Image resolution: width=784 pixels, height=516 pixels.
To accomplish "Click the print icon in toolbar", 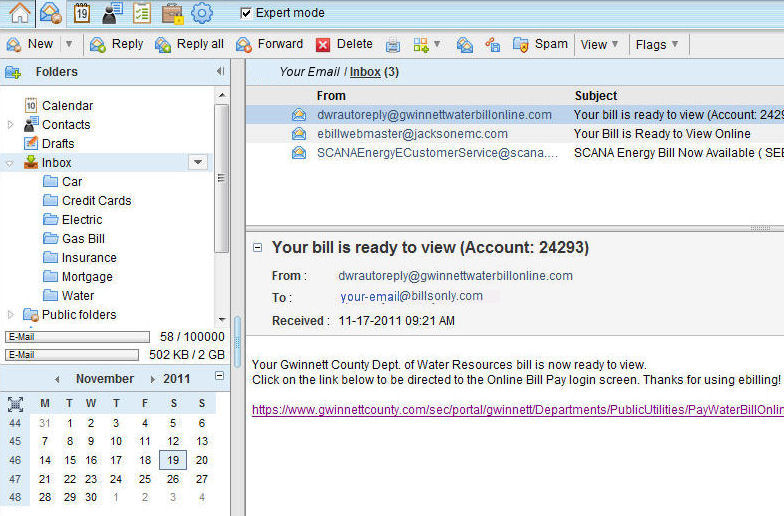I will point(393,46).
